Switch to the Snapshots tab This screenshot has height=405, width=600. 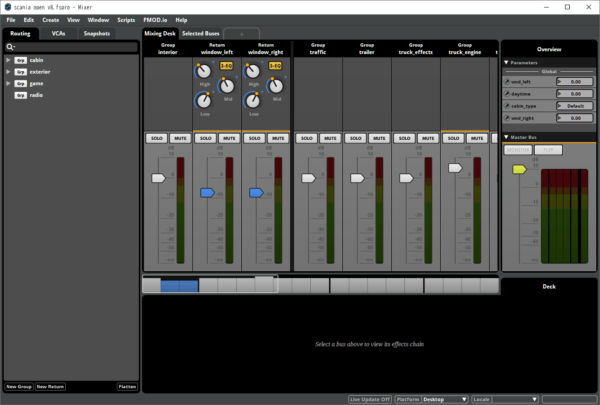(97, 33)
